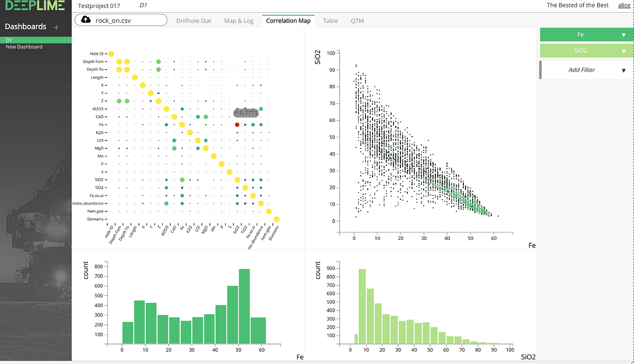Click the DeepLime logo
Screen dimensions: 634x364
coord(35,6)
